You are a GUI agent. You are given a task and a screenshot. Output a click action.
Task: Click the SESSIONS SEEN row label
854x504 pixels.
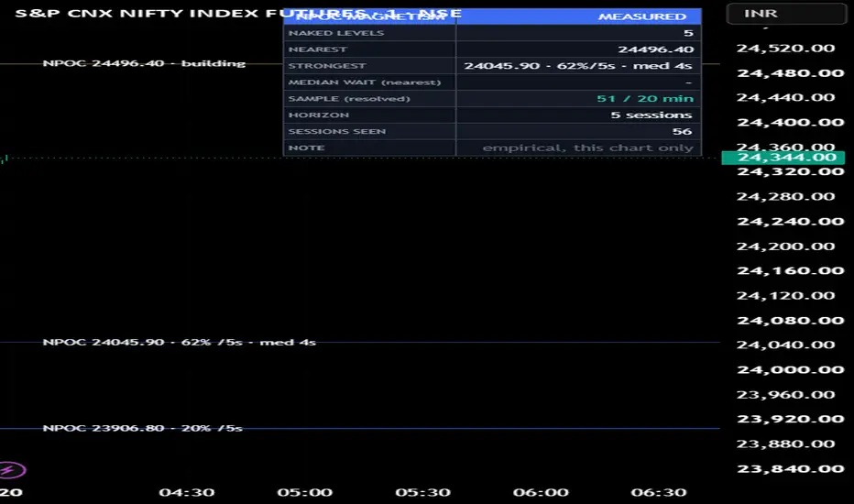tap(337, 131)
